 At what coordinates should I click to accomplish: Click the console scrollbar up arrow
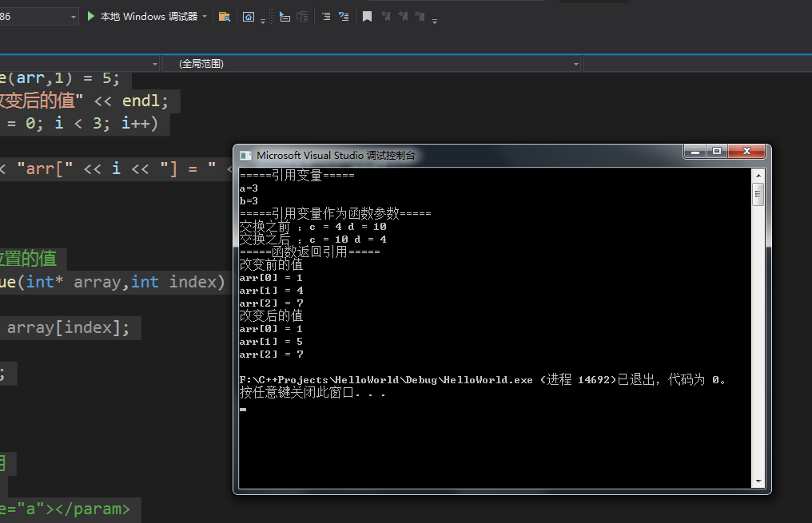pyautogui.click(x=758, y=176)
